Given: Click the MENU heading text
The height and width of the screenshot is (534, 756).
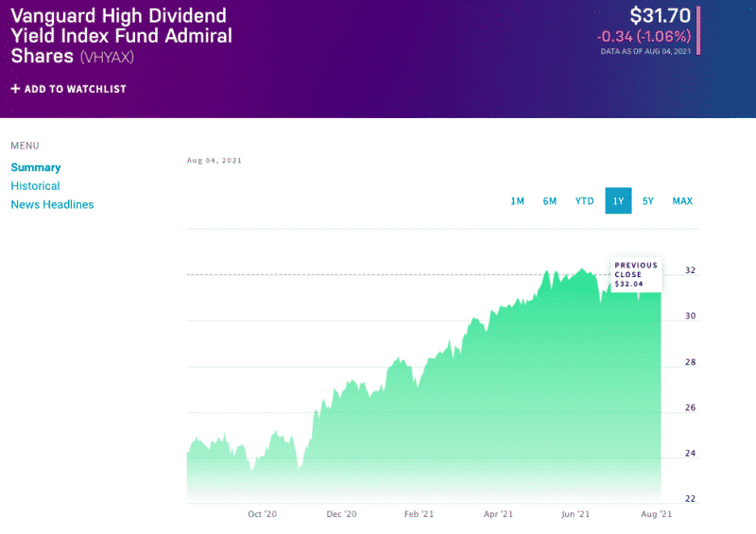Looking at the screenshot, I should pos(26,146).
